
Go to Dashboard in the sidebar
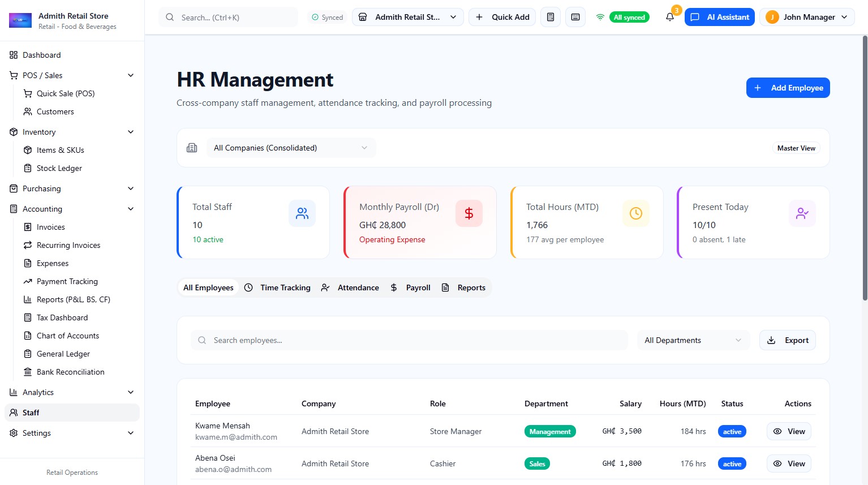click(x=72, y=55)
